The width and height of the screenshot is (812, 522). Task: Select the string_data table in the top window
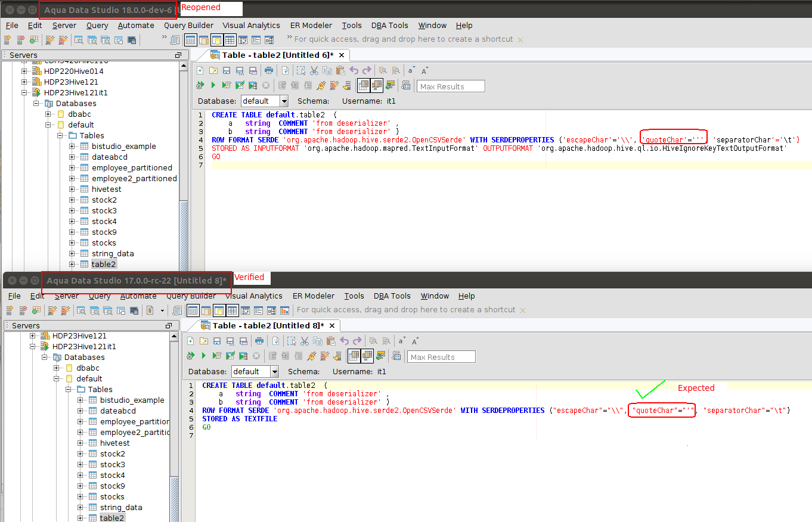click(x=113, y=253)
